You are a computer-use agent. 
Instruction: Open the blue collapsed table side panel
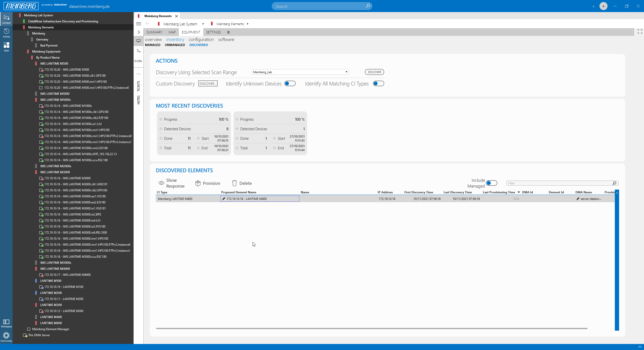tap(617, 260)
